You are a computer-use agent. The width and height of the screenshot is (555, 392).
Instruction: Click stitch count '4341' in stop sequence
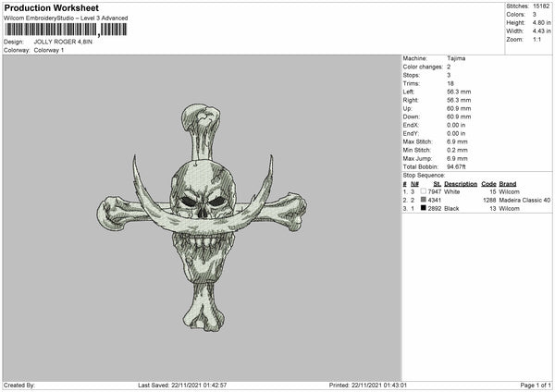pyautogui.click(x=435, y=201)
